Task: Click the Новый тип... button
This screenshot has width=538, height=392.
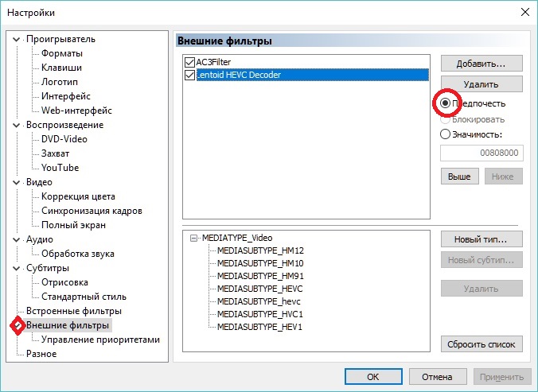Action: pos(481,239)
